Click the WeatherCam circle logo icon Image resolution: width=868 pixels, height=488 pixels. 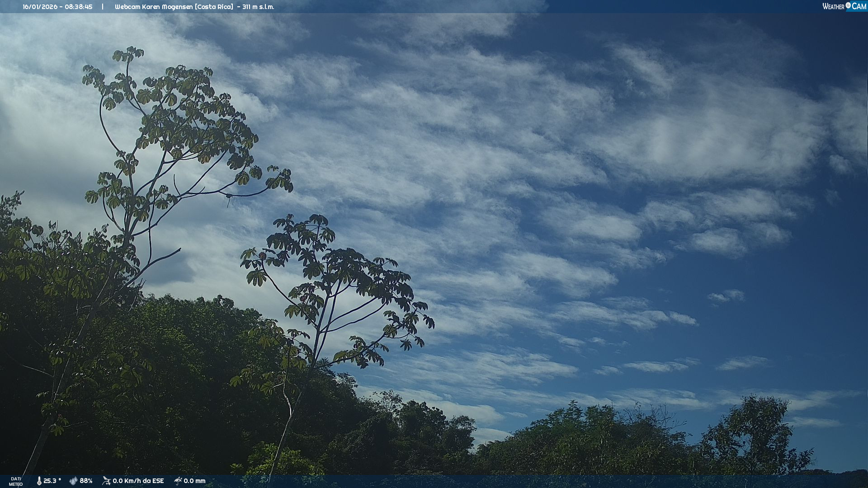[848, 5]
